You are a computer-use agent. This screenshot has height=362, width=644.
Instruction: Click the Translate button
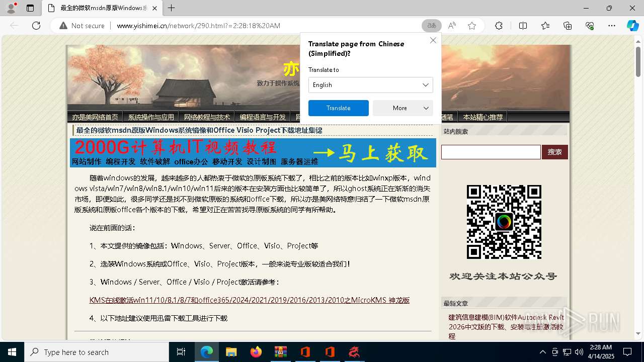(x=338, y=108)
